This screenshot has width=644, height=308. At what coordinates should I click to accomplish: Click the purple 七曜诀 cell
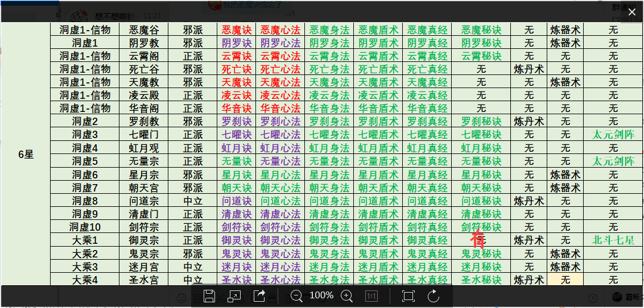237,135
